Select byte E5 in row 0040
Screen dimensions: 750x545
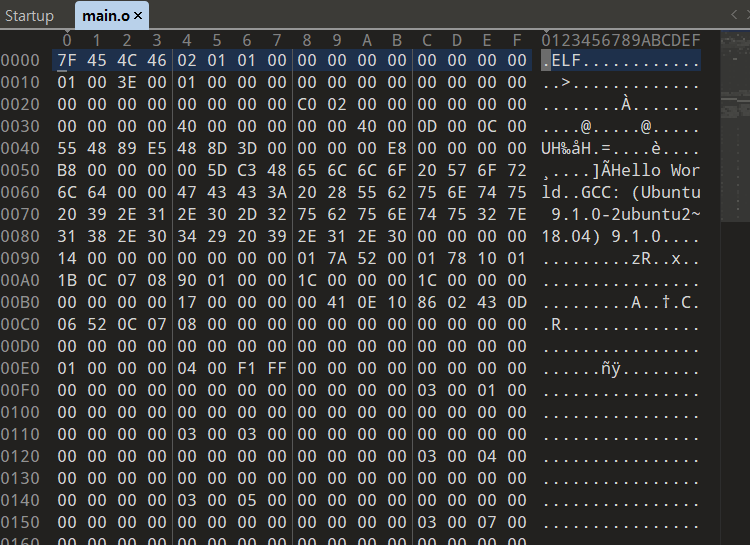pos(157,148)
